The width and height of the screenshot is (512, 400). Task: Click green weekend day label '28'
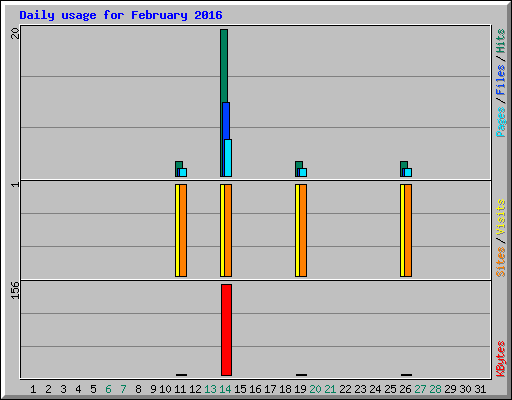(435, 389)
